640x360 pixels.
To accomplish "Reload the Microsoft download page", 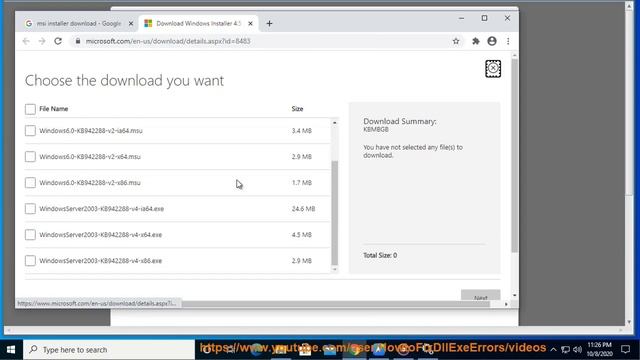I will click(58, 41).
